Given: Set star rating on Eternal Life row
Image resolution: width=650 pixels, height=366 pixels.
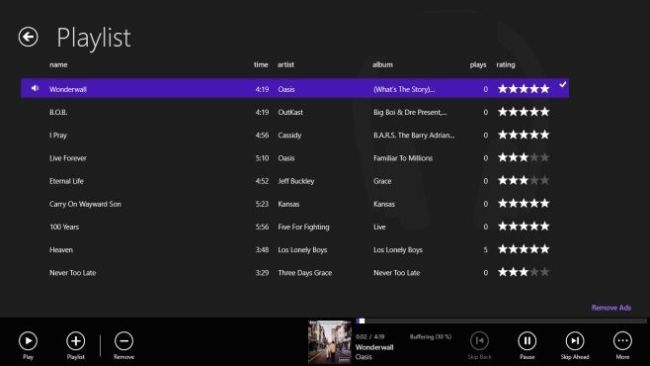Looking at the screenshot, I should coord(524,181).
